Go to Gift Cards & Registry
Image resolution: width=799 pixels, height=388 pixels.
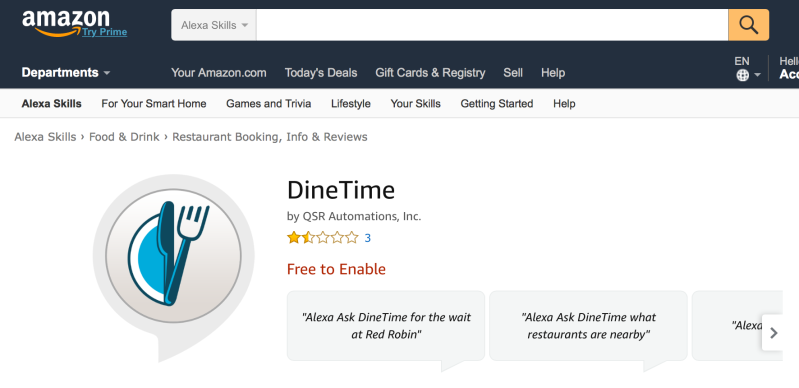tap(430, 72)
